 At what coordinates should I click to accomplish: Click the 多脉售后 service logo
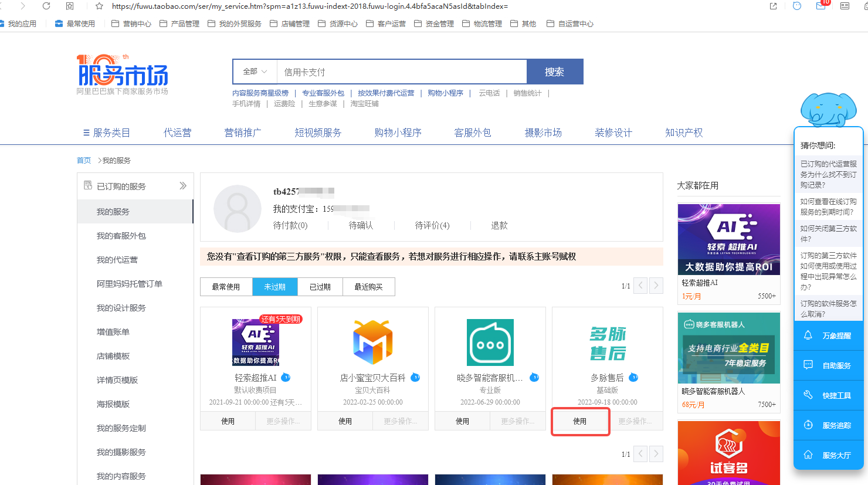(x=608, y=343)
